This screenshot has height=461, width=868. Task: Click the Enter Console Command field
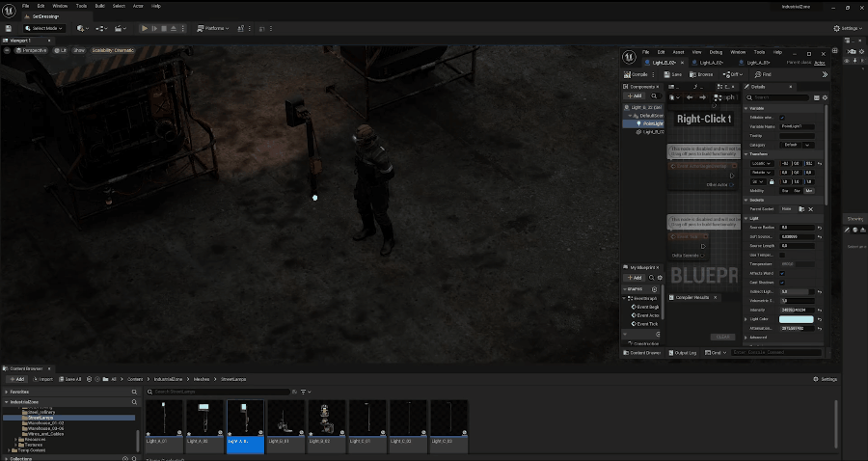[x=776, y=353]
